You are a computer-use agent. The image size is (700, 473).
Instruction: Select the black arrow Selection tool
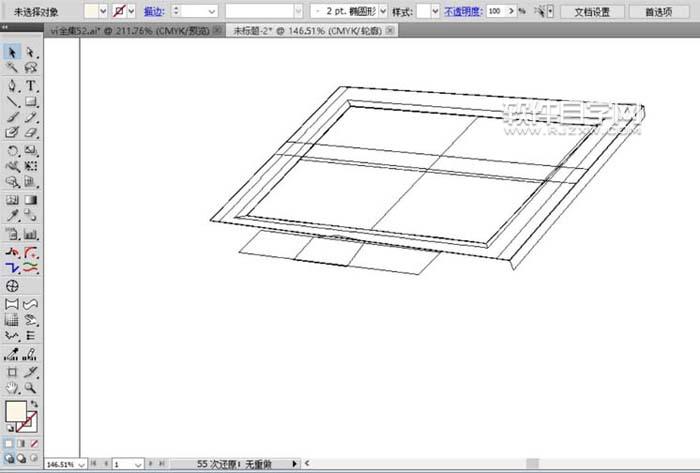tap(12, 52)
